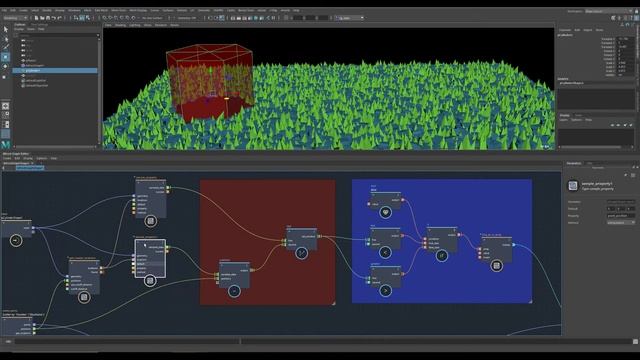Click the Translate X value field
The image size is (640, 360).
coord(625,39)
